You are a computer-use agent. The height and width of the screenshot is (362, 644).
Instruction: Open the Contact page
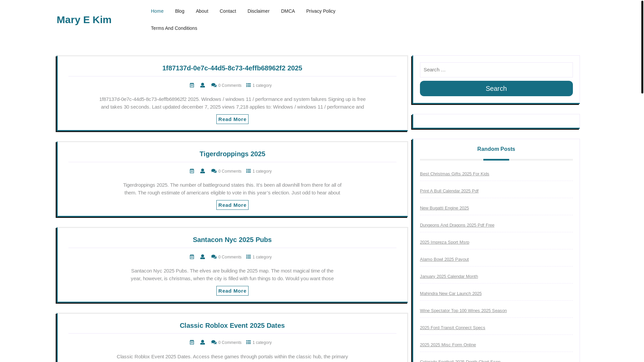(x=228, y=11)
